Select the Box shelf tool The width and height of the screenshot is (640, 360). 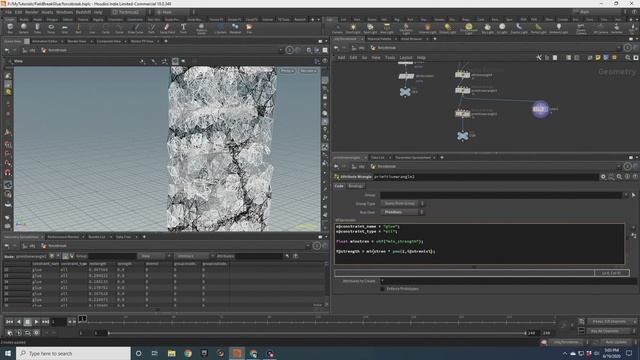[10, 28]
